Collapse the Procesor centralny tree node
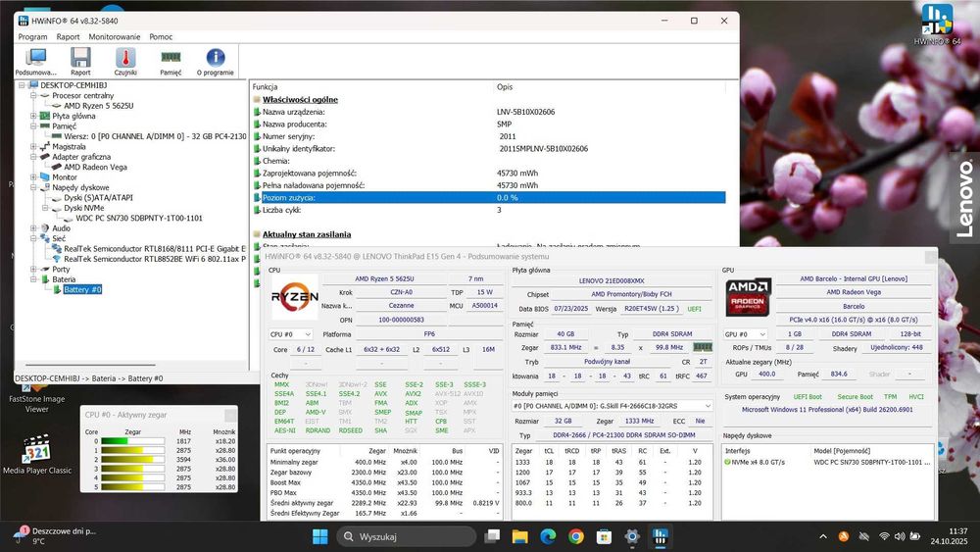 point(33,96)
